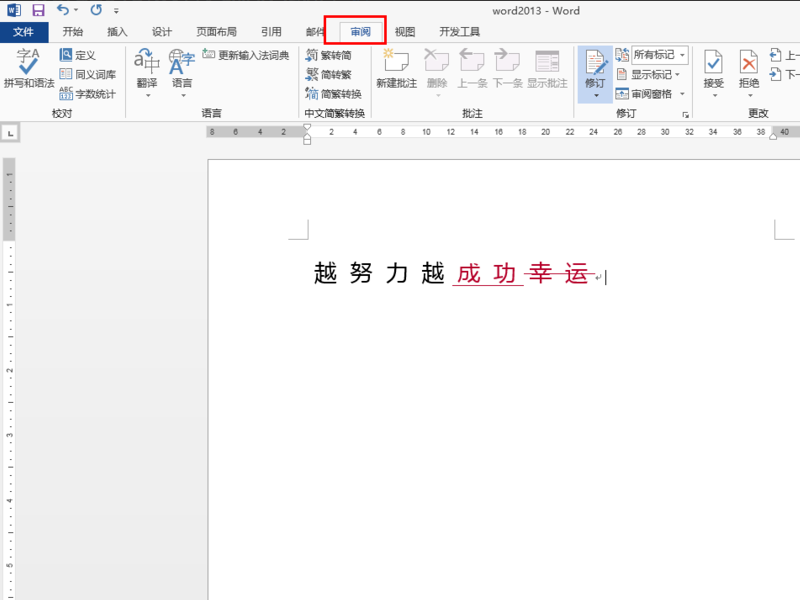This screenshot has width=800, height=600.
Task: Toggle Track Changes (修订) button
Action: pos(595,73)
